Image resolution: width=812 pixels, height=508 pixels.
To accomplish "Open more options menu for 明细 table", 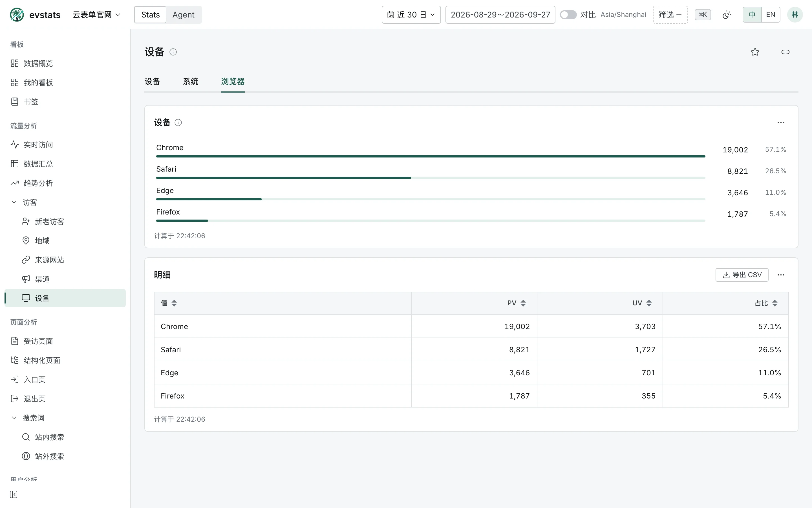I will coord(781,275).
